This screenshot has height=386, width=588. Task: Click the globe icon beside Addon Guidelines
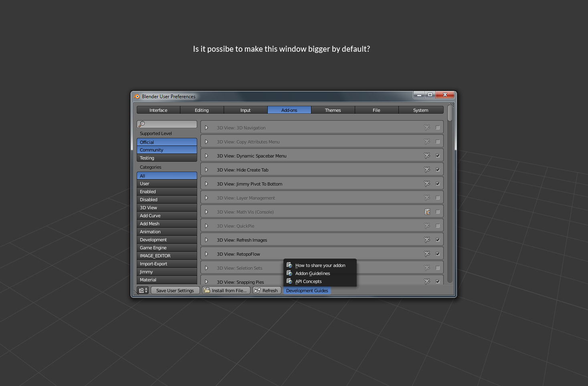(289, 273)
